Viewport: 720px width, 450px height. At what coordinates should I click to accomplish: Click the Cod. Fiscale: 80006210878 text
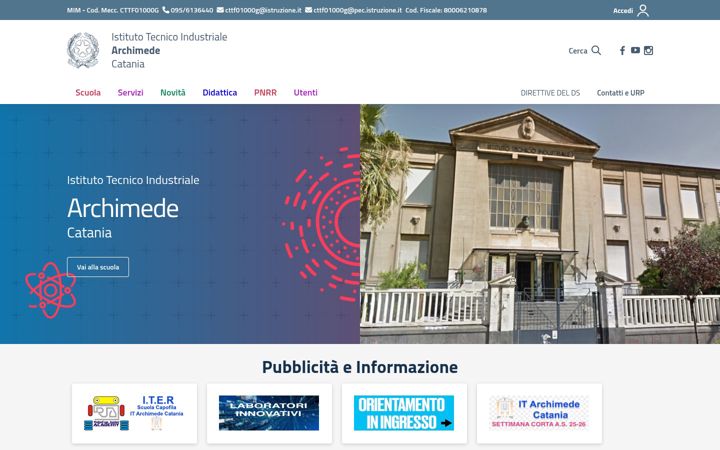[x=446, y=10]
